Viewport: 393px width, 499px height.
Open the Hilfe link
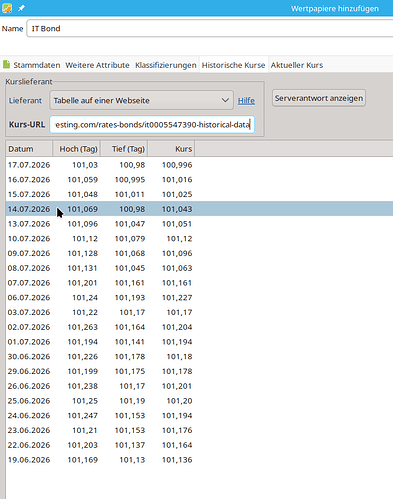(246, 101)
